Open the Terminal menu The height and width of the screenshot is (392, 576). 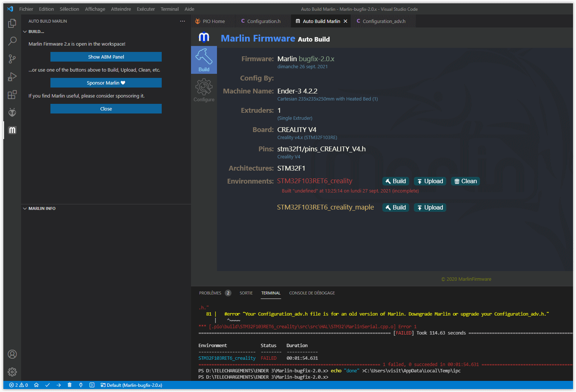tap(169, 9)
